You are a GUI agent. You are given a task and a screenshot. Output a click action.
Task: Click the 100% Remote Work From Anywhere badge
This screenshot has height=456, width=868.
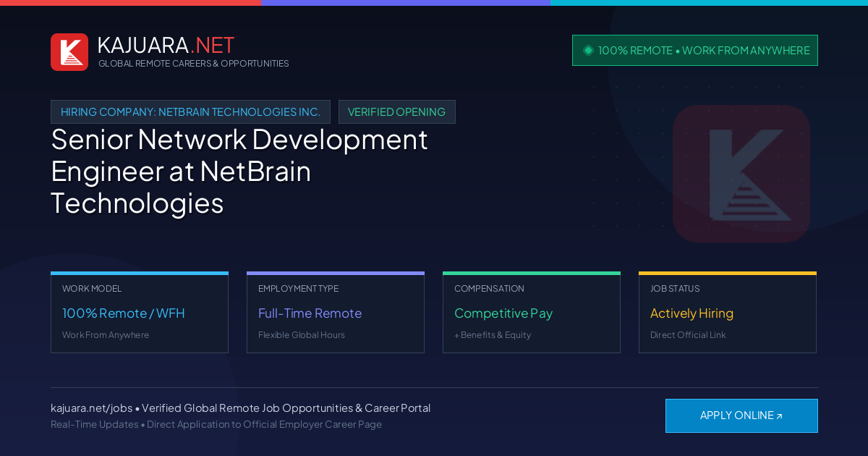(695, 51)
